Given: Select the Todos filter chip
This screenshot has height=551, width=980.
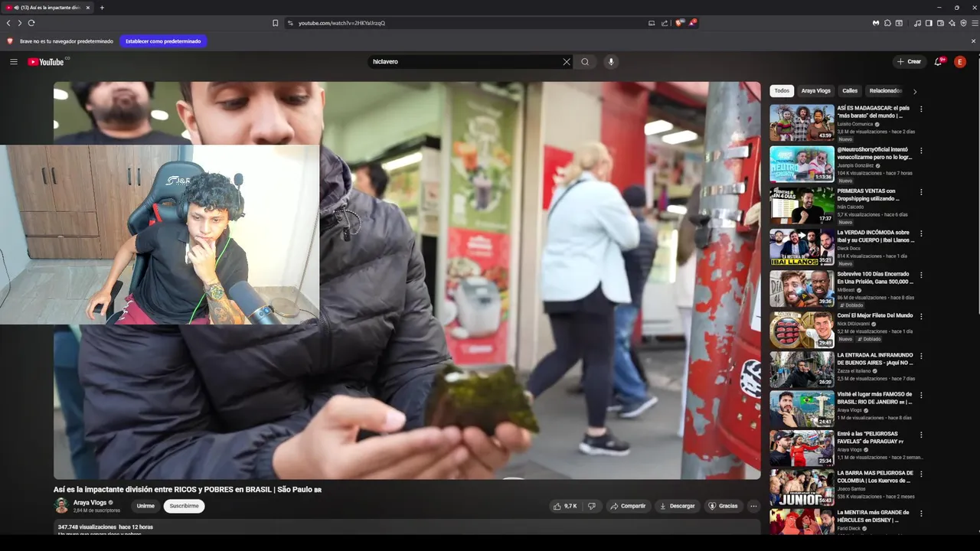Looking at the screenshot, I should coord(782,91).
